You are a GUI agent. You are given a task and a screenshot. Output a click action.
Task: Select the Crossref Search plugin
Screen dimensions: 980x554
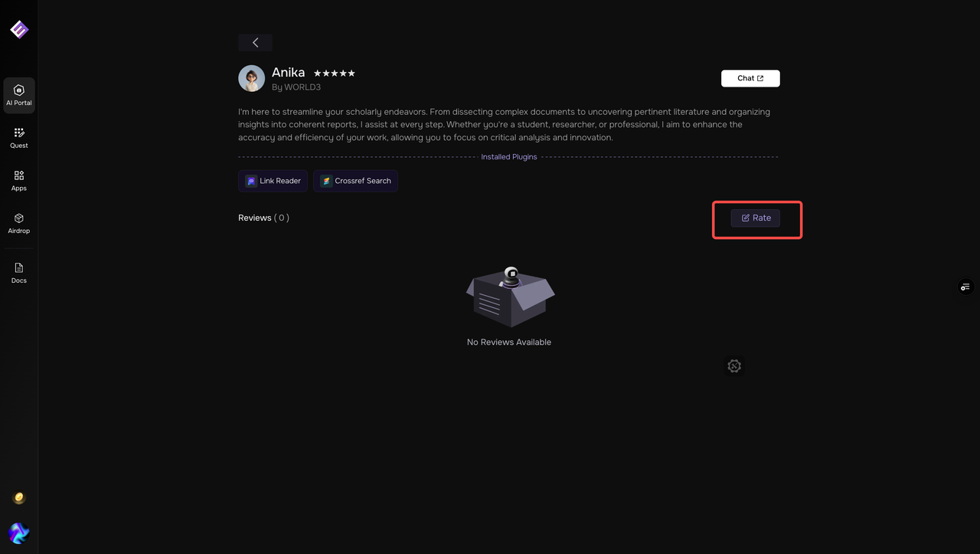pyautogui.click(x=355, y=181)
